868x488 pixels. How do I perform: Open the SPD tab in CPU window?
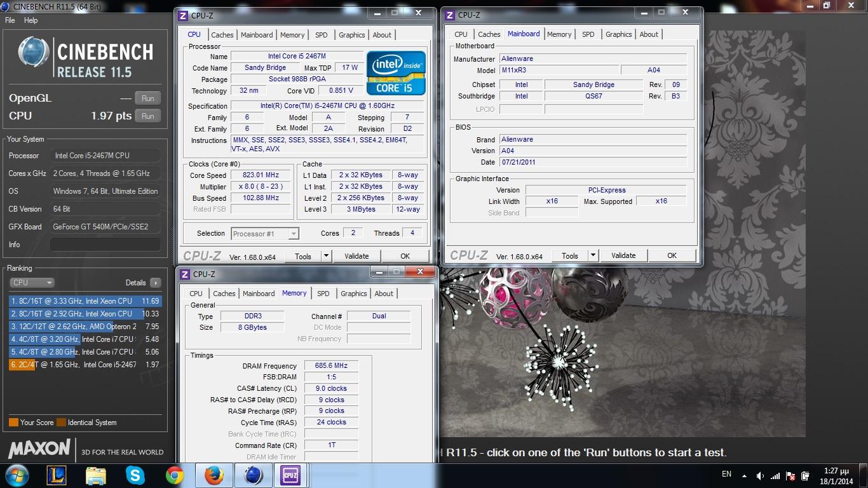coord(322,35)
